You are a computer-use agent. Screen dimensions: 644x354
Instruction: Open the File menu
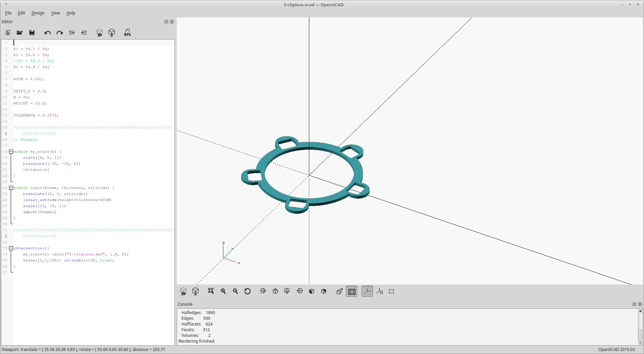click(8, 13)
